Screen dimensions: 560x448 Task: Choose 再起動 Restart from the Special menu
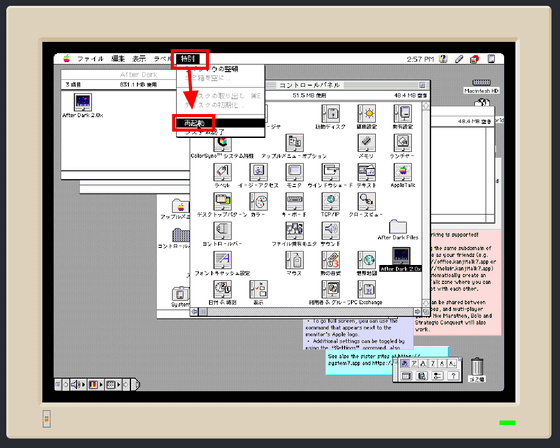tap(220, 124)
